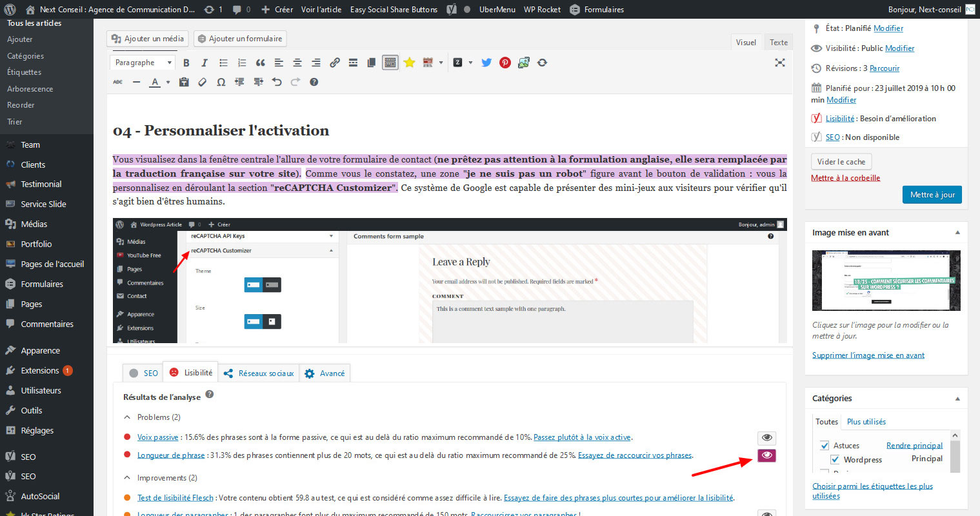980x516 pixels.
Task: Switch to the Texte editor tab
Action: coord(779,42)
